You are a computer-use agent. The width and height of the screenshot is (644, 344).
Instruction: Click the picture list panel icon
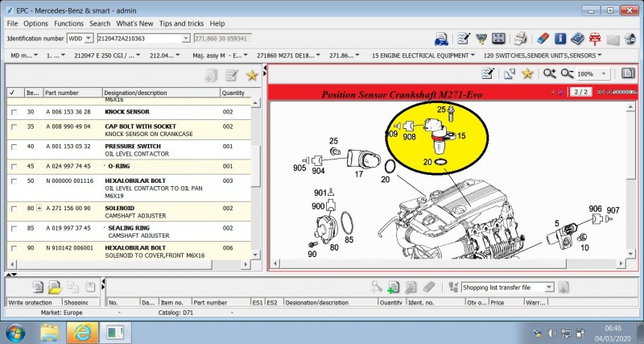[x=628, y=73]
